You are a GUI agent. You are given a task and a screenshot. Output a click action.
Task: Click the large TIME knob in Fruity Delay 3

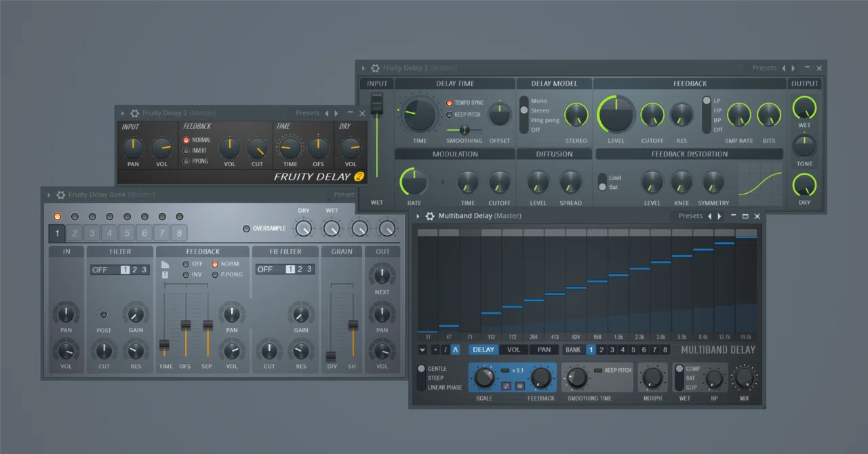click(420, 114)
